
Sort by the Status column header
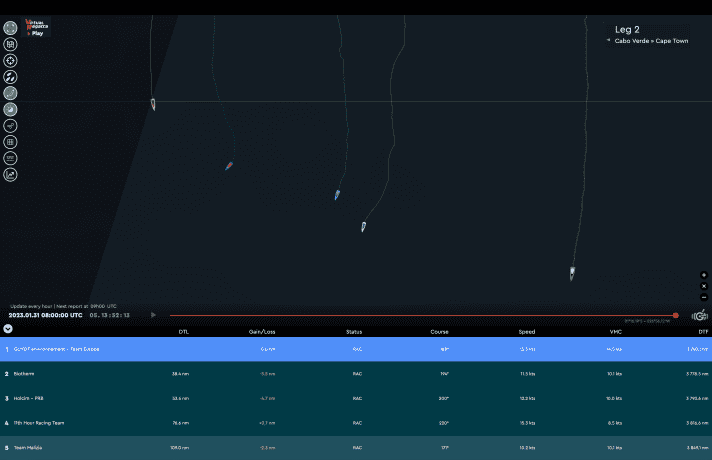click(x=354, y=332)
